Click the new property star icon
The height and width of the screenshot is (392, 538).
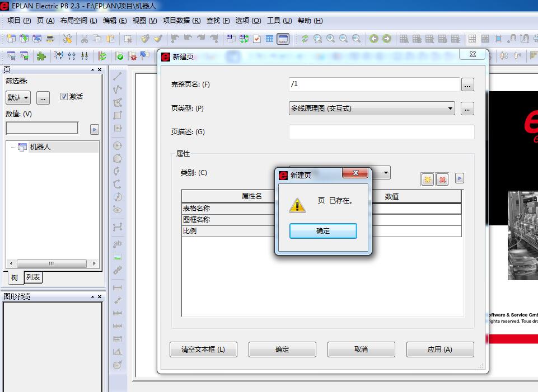tap(428, 180)
